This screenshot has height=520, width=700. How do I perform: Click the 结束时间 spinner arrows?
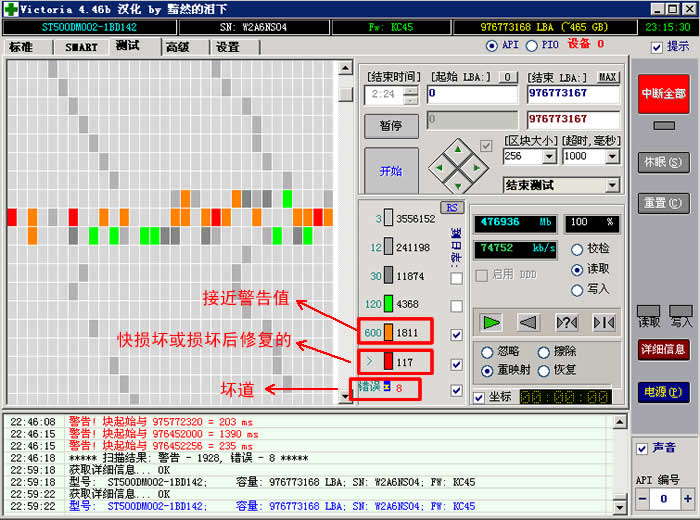tap(410, 95)
